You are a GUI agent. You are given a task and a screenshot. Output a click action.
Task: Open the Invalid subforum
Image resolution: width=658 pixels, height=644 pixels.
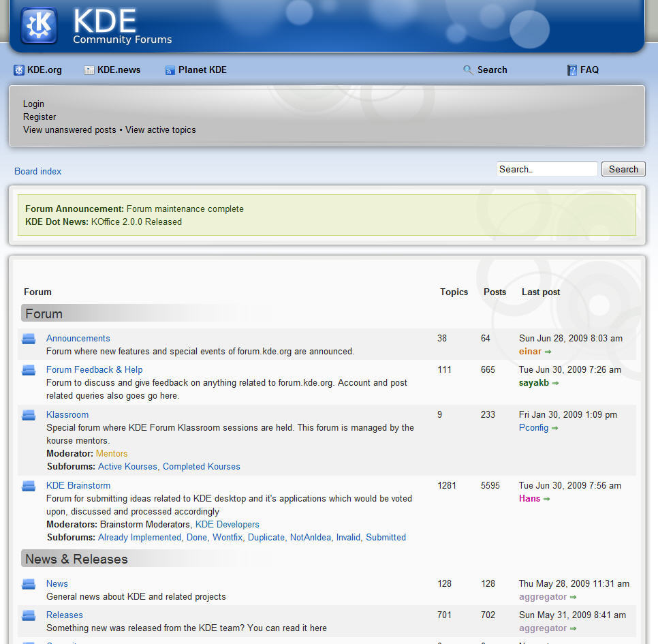tap(348, 538)
